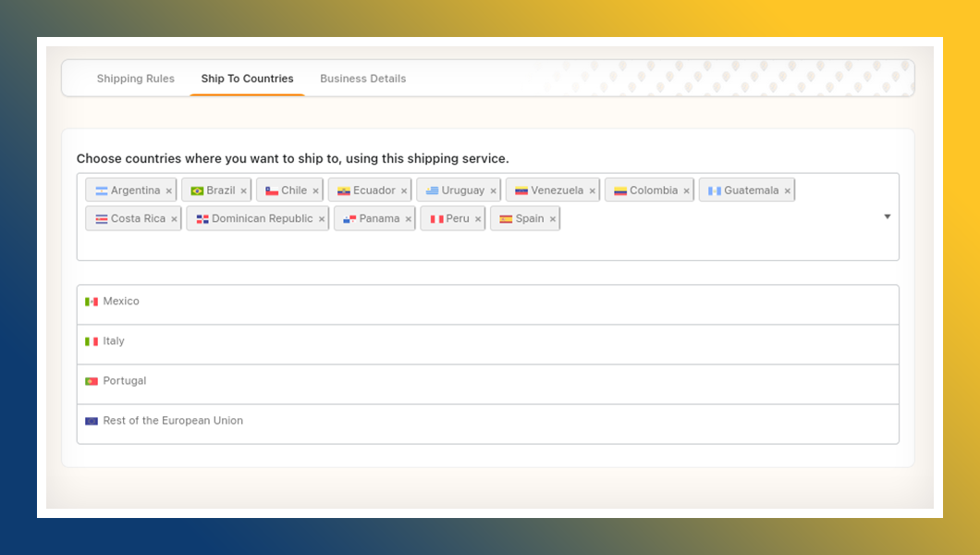Remove Colombia from the selection

point(686,191)
